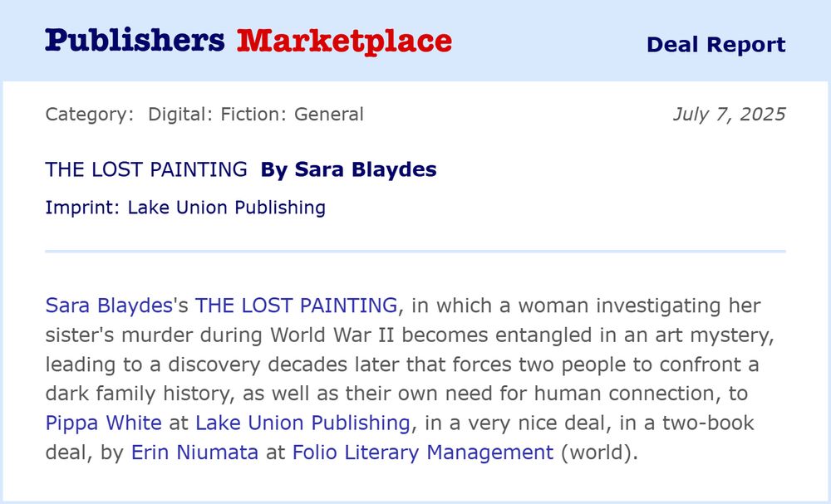Screen dimensions: 831x504
Task: Click the horizontal divider line
Action: click(415, 250)
